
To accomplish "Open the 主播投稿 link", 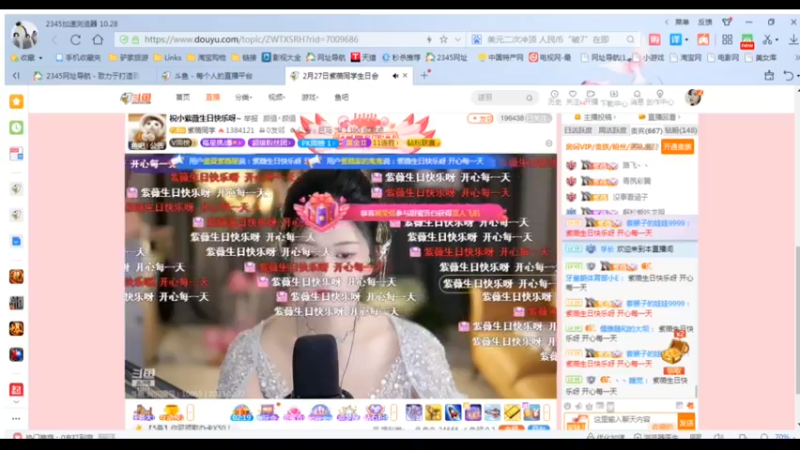I will click(x=596, y=117).
